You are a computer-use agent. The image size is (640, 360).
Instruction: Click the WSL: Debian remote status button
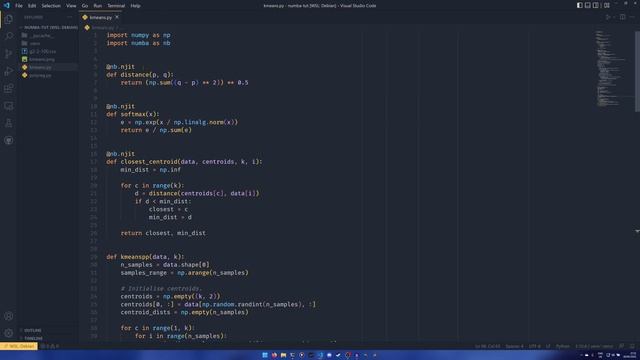(x=19, y=346)
